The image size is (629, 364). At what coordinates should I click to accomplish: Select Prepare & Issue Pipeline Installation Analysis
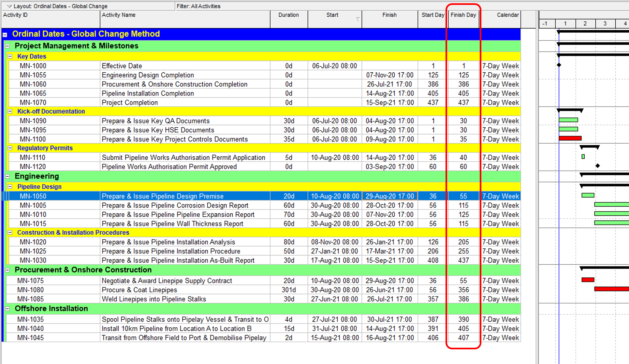168,242
